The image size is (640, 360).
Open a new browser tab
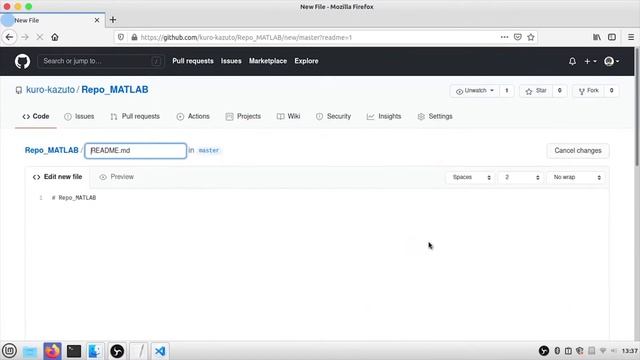click(x=113, y=20)
